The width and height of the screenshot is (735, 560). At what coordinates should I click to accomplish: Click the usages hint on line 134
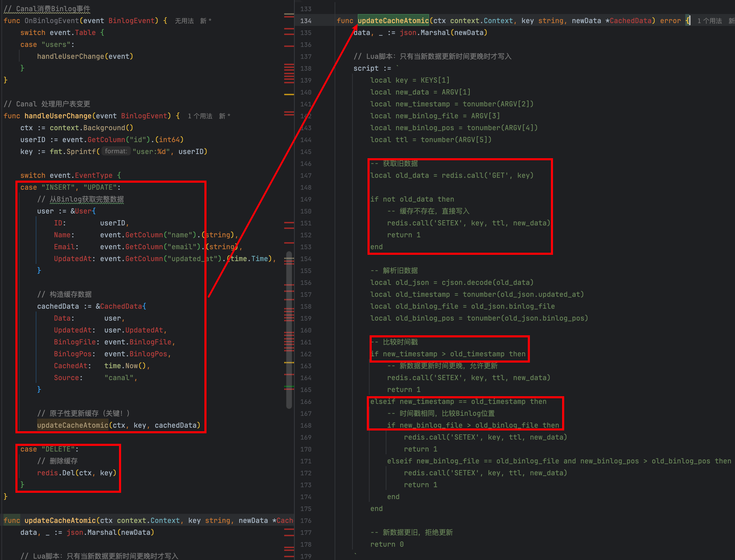click(709, 21)
